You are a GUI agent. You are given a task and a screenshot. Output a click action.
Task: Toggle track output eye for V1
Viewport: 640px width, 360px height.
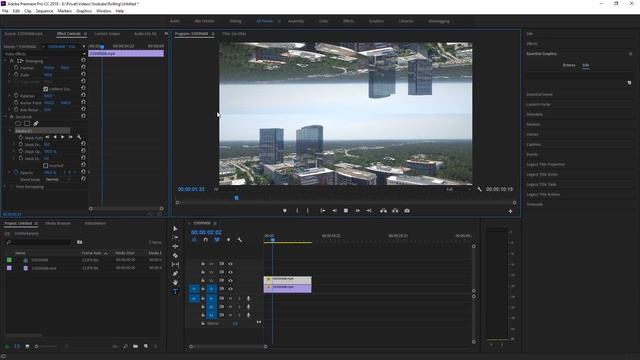231,289
